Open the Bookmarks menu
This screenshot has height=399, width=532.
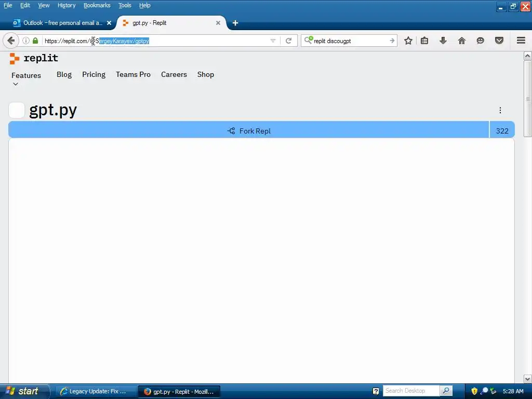click(x=97, y=5)
